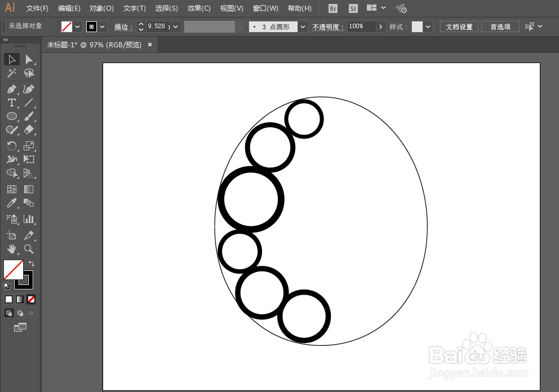This screenshot has height=392, width=559.
Task: Activate the Type tool
Action: pyautogui.click(x=12, y=103)
